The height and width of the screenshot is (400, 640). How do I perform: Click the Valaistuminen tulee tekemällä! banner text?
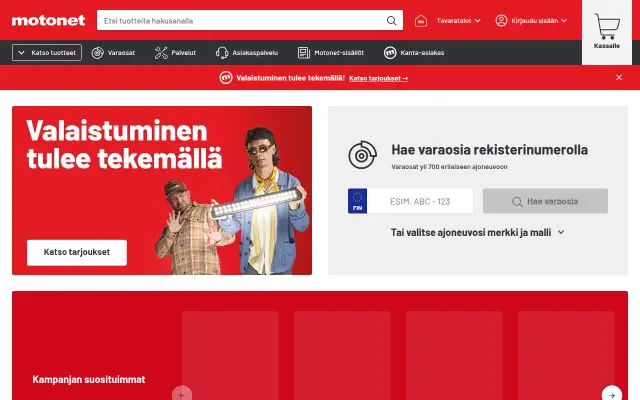290,78
